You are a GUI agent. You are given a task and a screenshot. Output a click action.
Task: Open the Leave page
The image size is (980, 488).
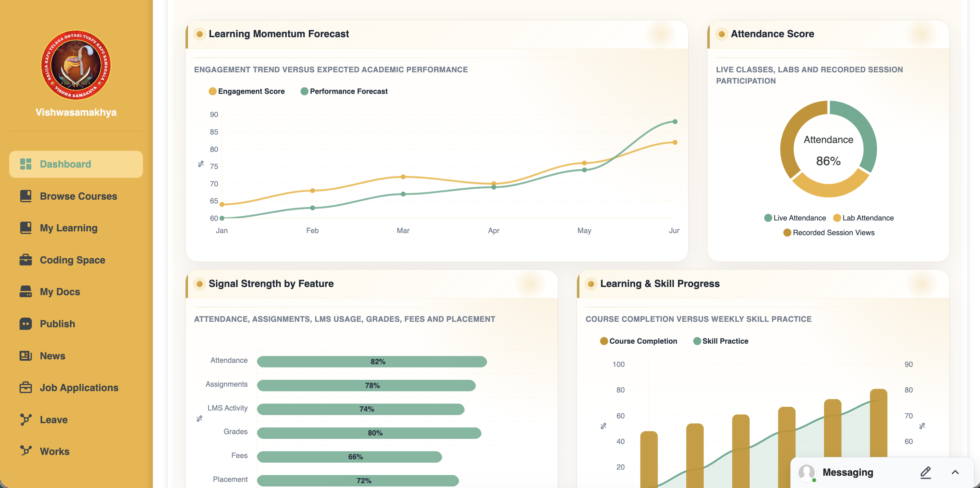[x=76, y=419]
